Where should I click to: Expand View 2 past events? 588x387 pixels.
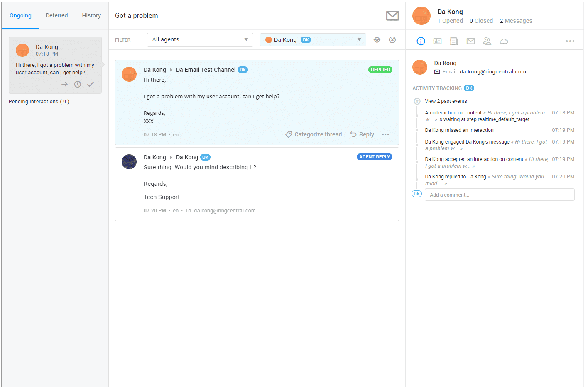coord(446,101)
